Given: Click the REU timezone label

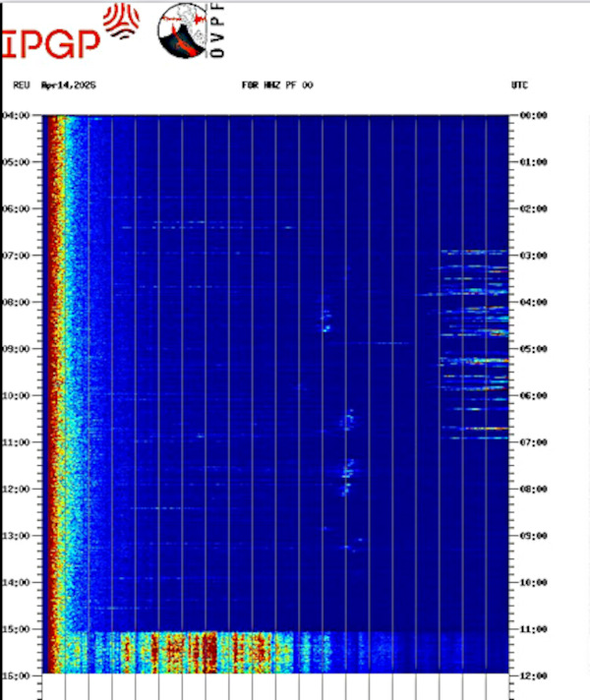Looking at the screenshot, I should 21,86.
